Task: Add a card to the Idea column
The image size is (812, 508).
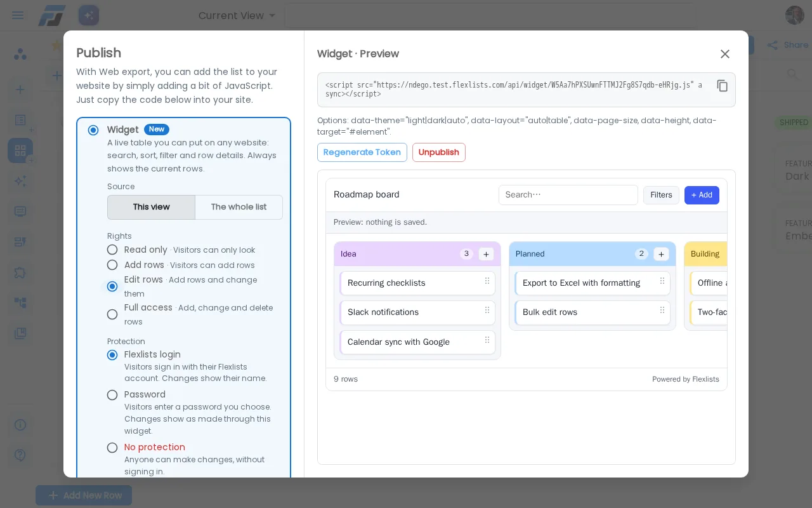Action: (486, 254)
